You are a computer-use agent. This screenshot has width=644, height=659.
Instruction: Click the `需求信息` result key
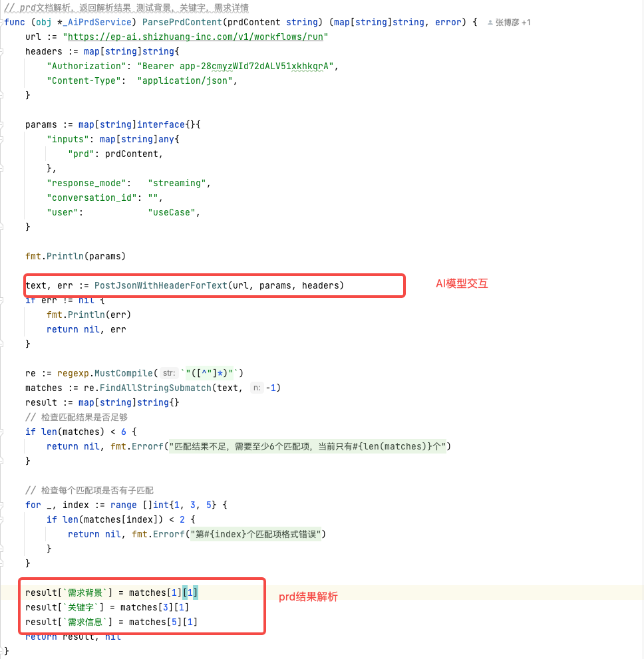(x=85, y=622)
